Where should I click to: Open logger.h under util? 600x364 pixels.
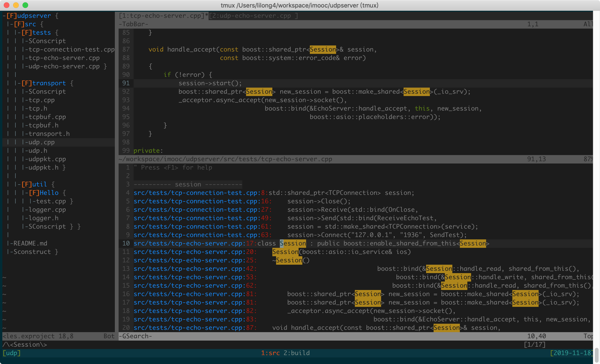[x=44, y=218]
